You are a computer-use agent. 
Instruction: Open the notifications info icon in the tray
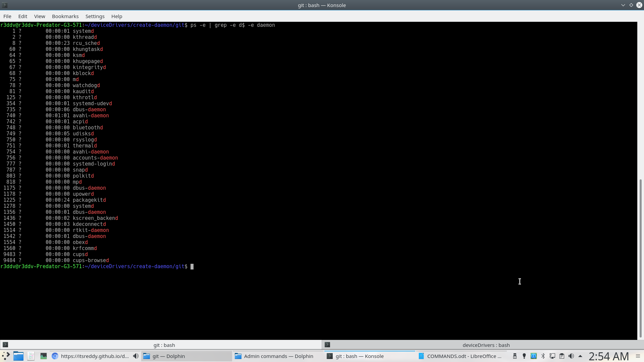533,356
